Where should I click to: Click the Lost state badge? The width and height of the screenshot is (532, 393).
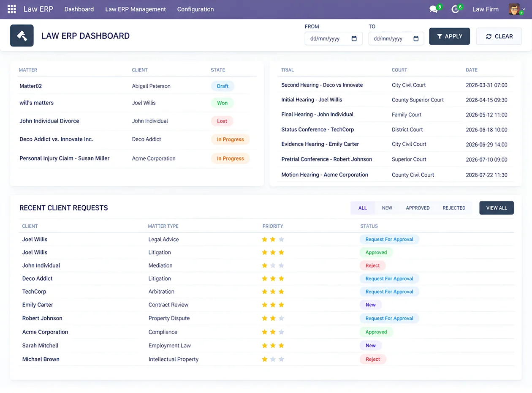click(222, 121)
